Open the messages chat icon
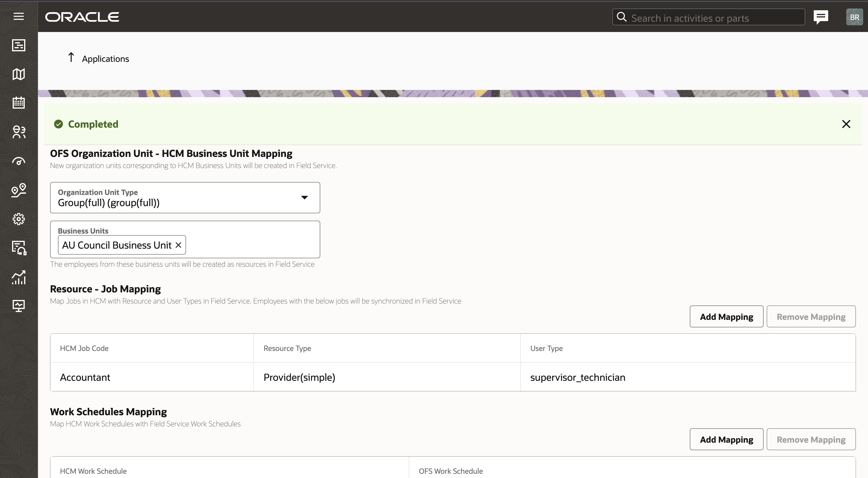The image size is (868, 478). [x=820, y=17]
